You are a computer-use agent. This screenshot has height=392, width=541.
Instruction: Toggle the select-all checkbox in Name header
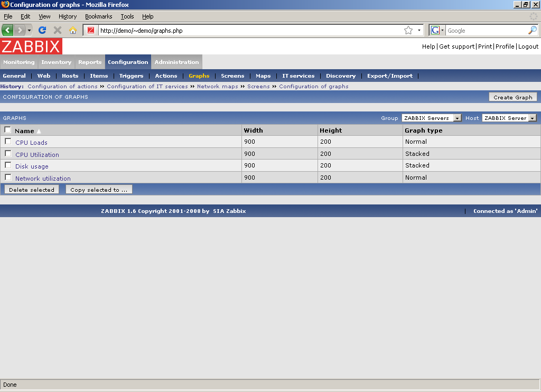pos(7,130)
